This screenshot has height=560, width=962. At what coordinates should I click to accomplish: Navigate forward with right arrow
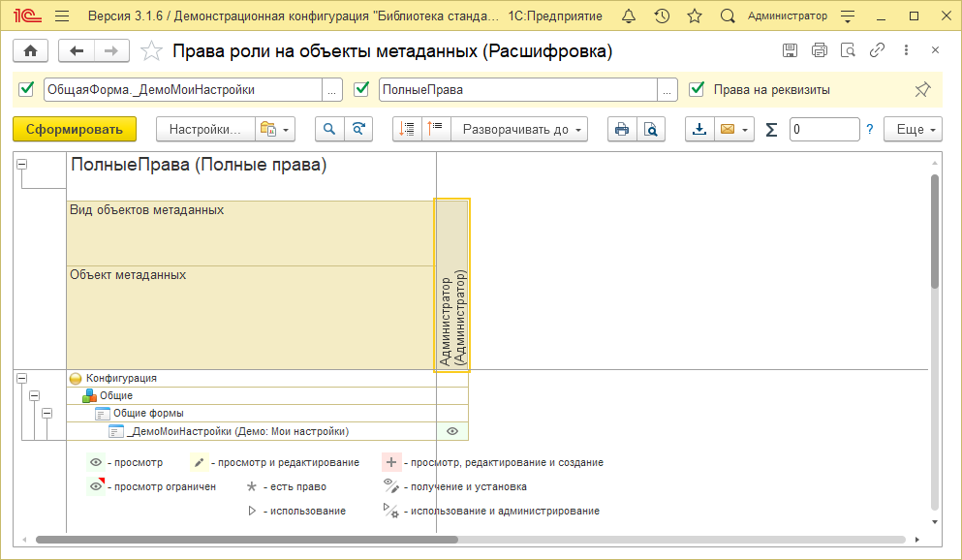(x=111, y=51)
